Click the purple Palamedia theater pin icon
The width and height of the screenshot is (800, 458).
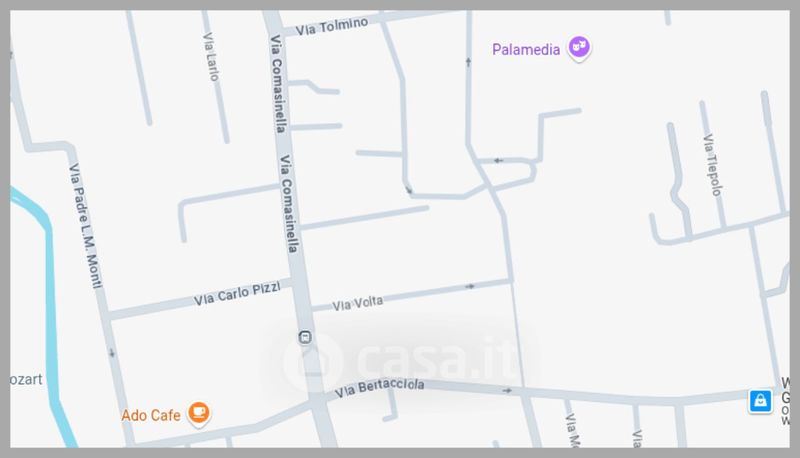tap(579, 48)
